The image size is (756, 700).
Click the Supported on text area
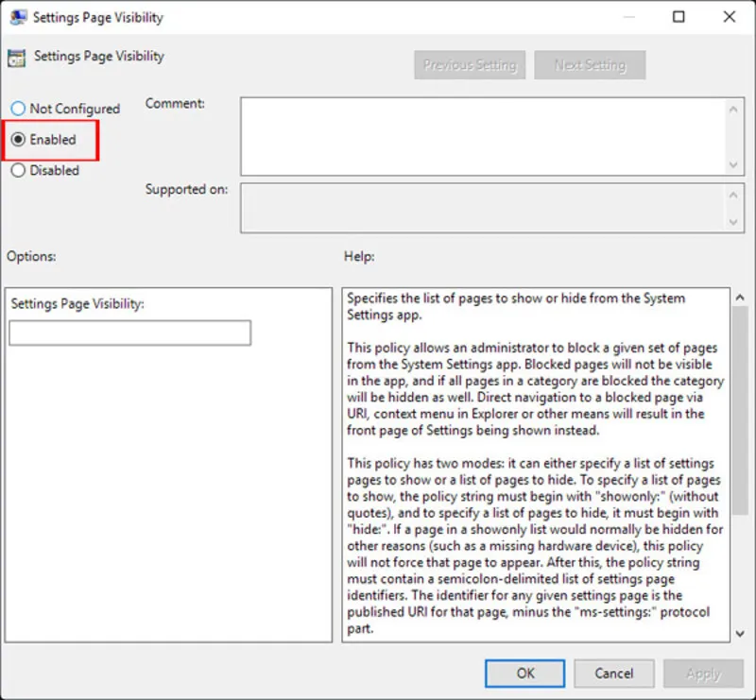483,208
